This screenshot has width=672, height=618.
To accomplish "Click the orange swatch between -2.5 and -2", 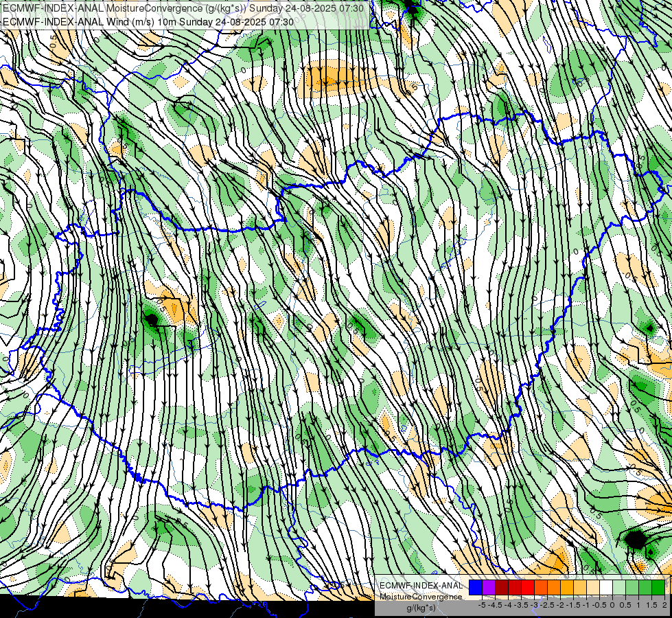I will [x=554, y=587].
